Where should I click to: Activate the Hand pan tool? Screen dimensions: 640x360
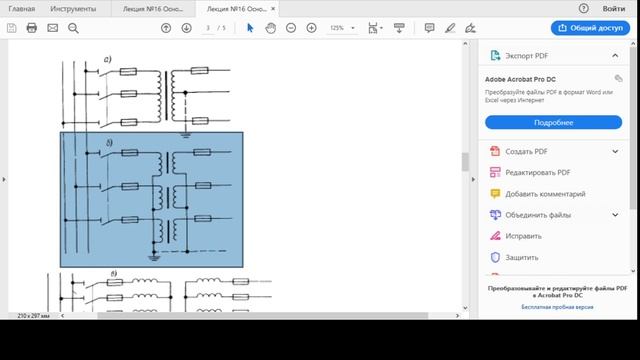[x=271, y=28]
